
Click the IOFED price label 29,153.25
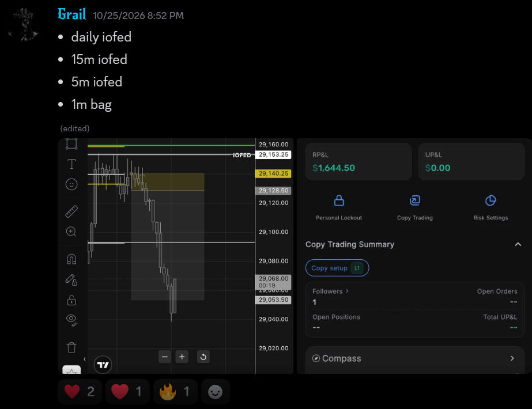click(273, 154)
